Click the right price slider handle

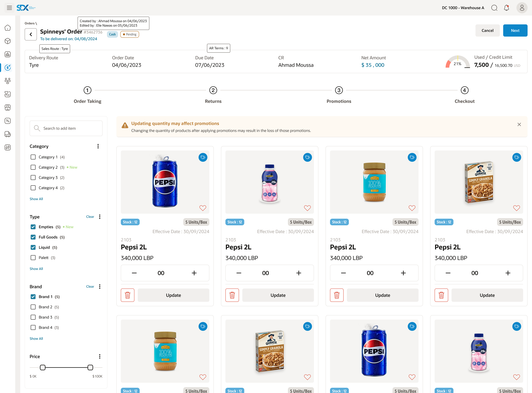(x=90, y=367)
